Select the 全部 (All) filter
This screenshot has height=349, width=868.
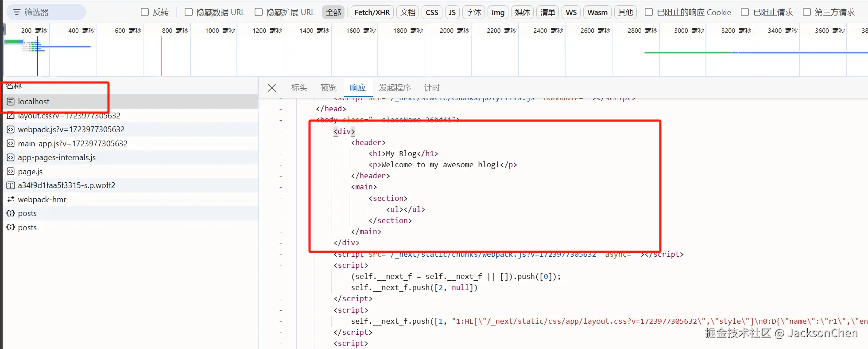point(333,12)
